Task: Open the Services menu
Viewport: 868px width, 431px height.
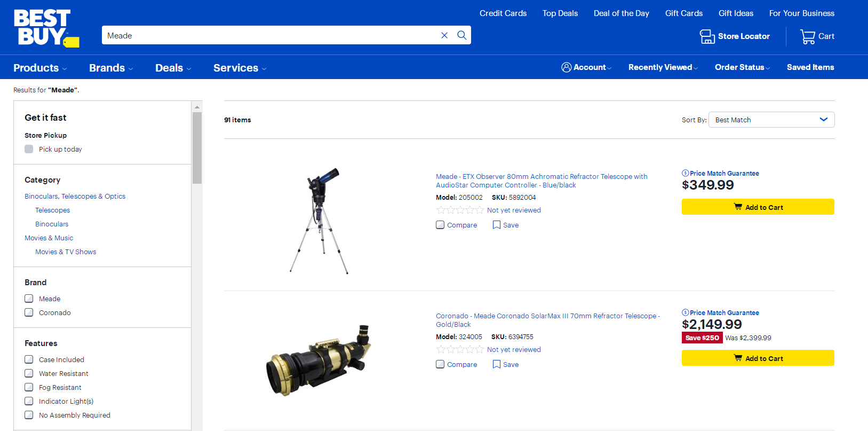Action: pos(240,68)
